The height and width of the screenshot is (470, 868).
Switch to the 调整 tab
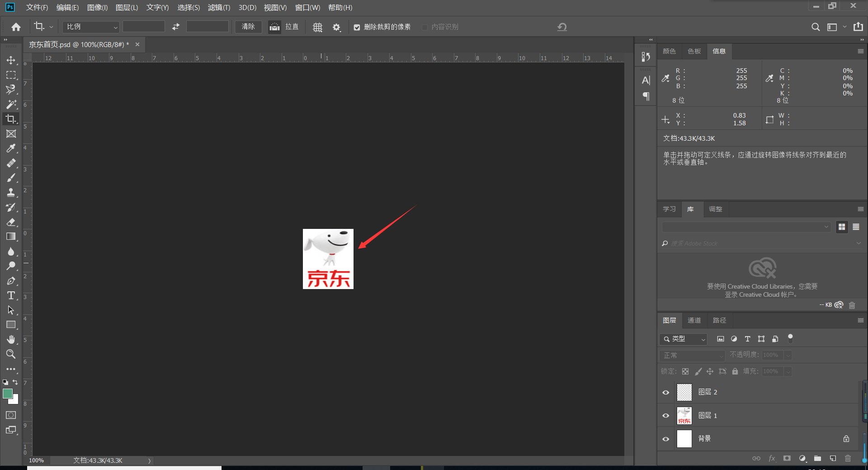715,209
